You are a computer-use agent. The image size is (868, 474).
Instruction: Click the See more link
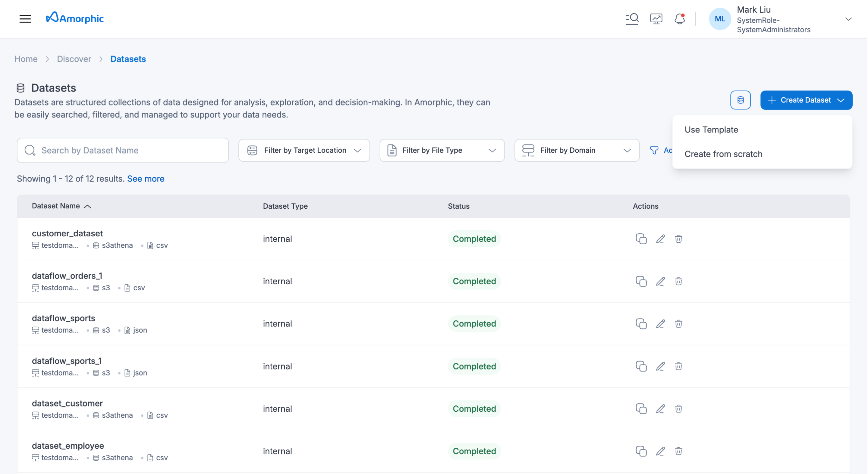tap(146, 179)
